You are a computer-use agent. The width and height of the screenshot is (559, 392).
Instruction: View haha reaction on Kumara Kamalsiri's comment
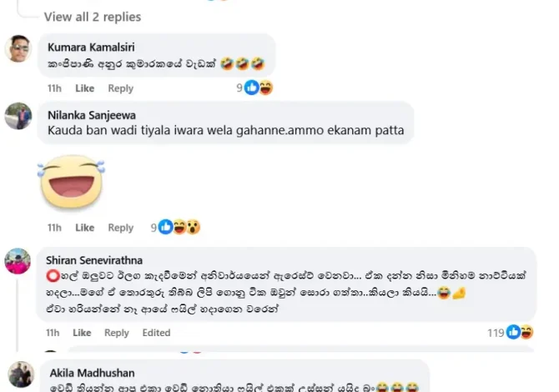click(x=266, y=88)
